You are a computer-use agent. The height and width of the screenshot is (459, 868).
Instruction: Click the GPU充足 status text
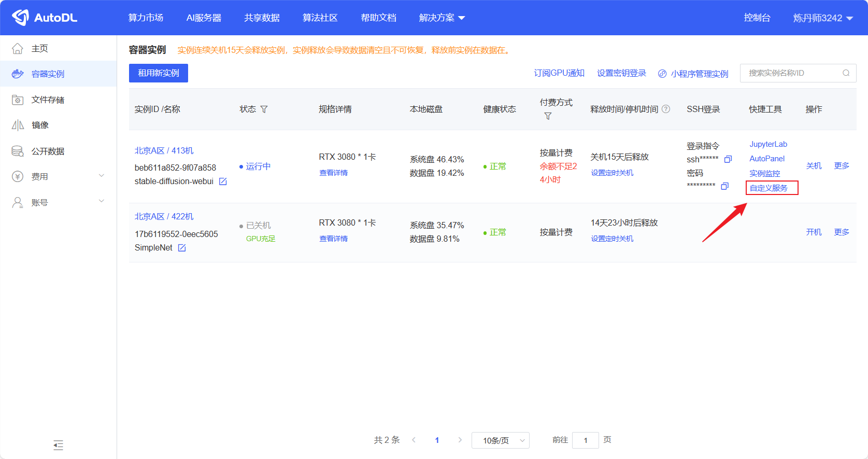point(261,239)
